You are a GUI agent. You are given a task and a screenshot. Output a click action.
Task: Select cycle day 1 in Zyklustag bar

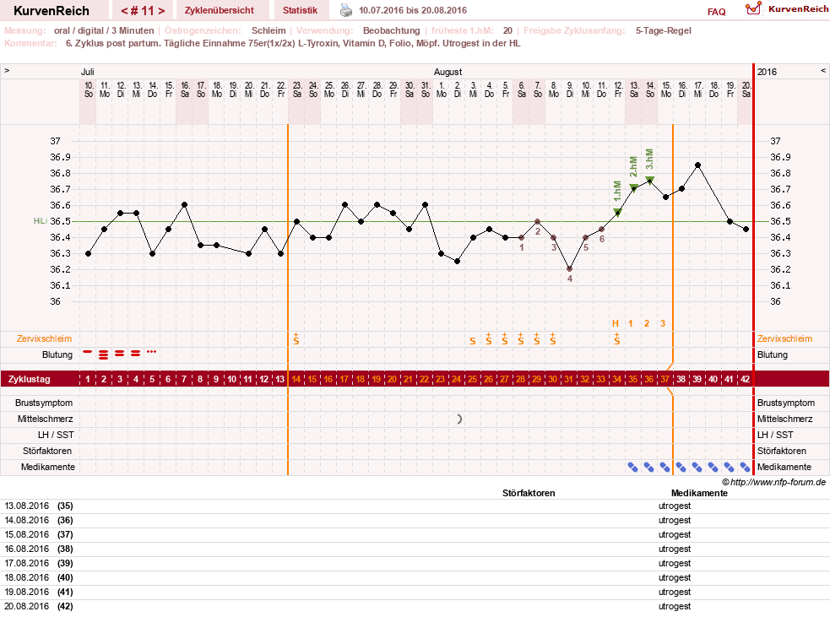88,379
